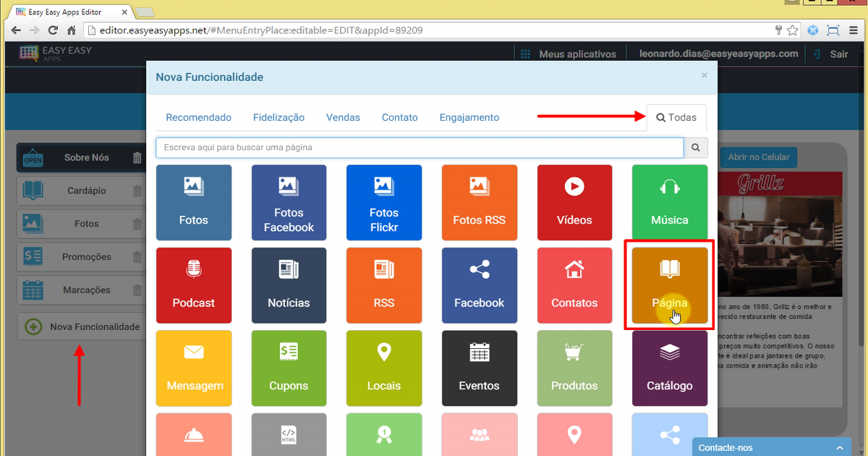868x456 pixels.
Task: Sign out using the Sair link
Action: pyautogui.click(x=838, y=54)
